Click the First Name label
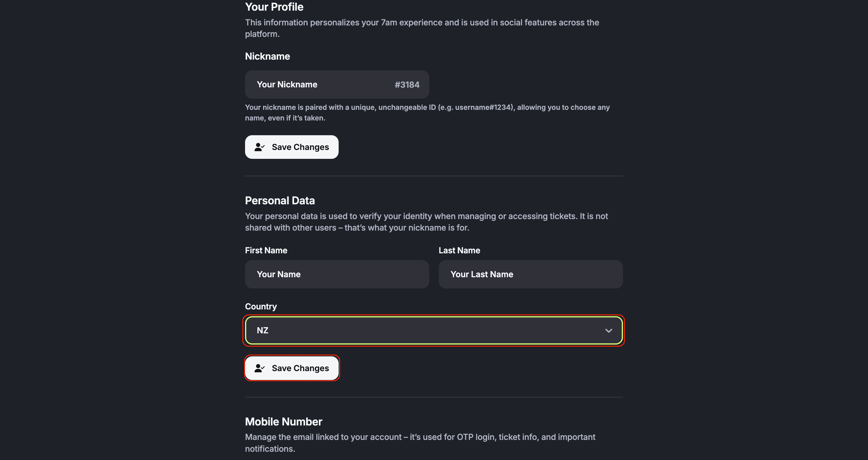868x460 pixels. (x=266, y=250)
